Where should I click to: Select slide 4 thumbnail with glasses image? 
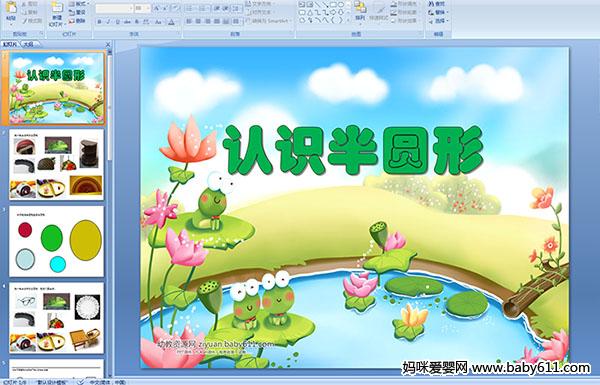(x=57, y=318)
